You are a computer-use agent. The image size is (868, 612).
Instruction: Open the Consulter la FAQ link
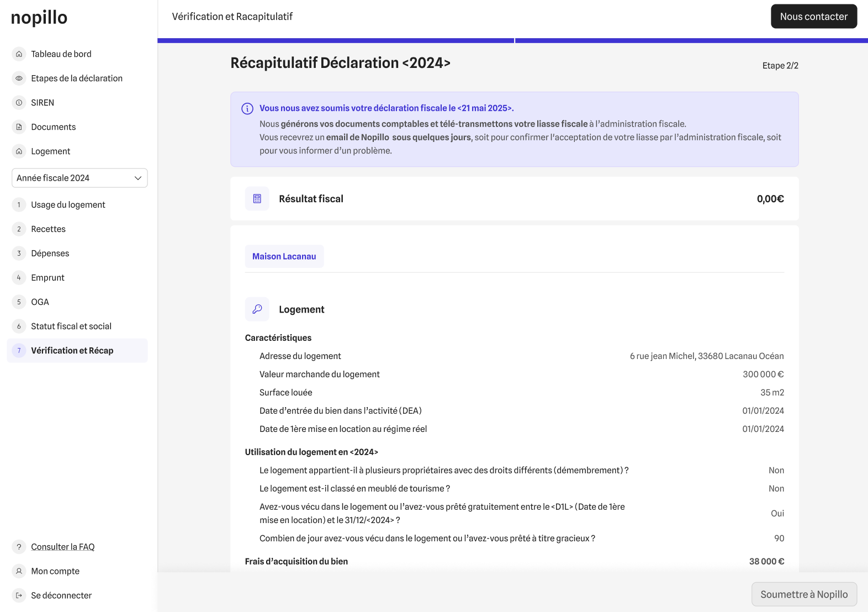(x=62, y=547)
